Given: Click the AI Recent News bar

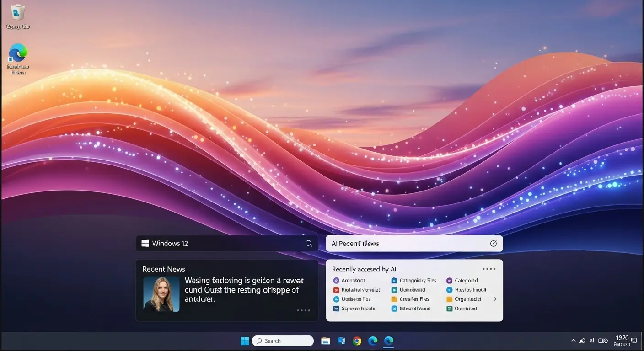Looking at the screenshot, I should click(414, 244).
